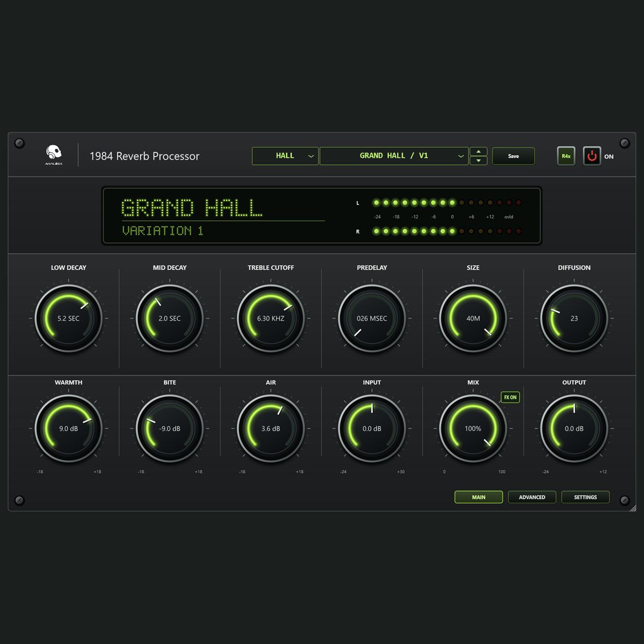Viewport: 644px width, 644px height.
Task: Click the 1984 Reverb Processor title
Action: coord(144,156)
